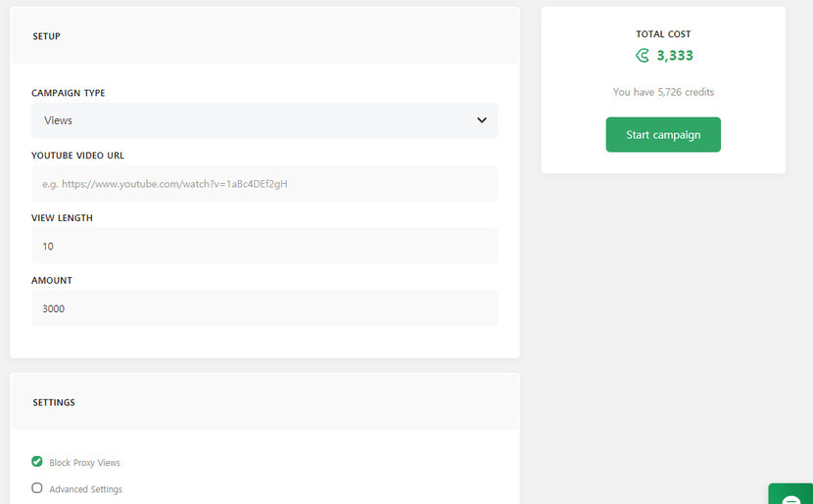Click the SETUP section header
The height and width of the screenshot is (504, 813).
coord(46,36)
